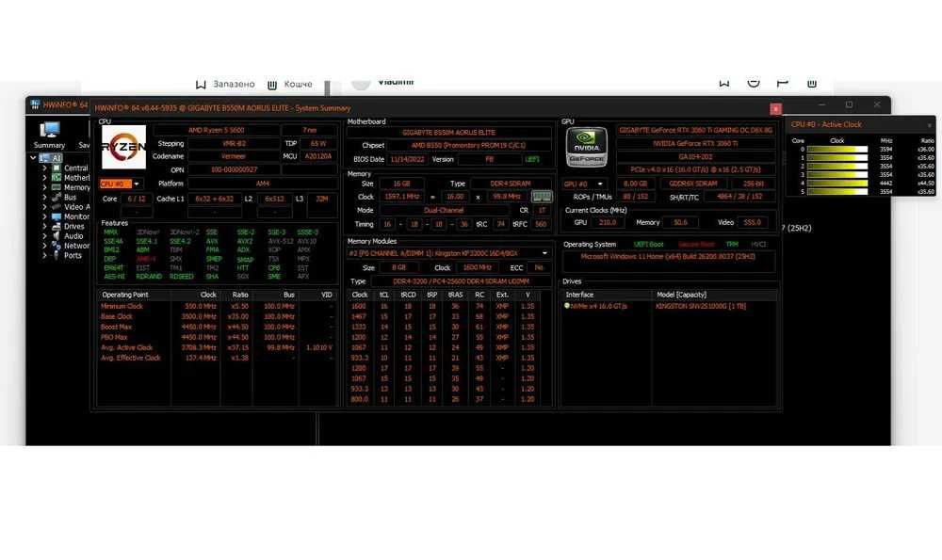Click the Model [Capacity] column header
Viewport: 942px width, 560px height.
pyautogui.click(x=715, y=295)
